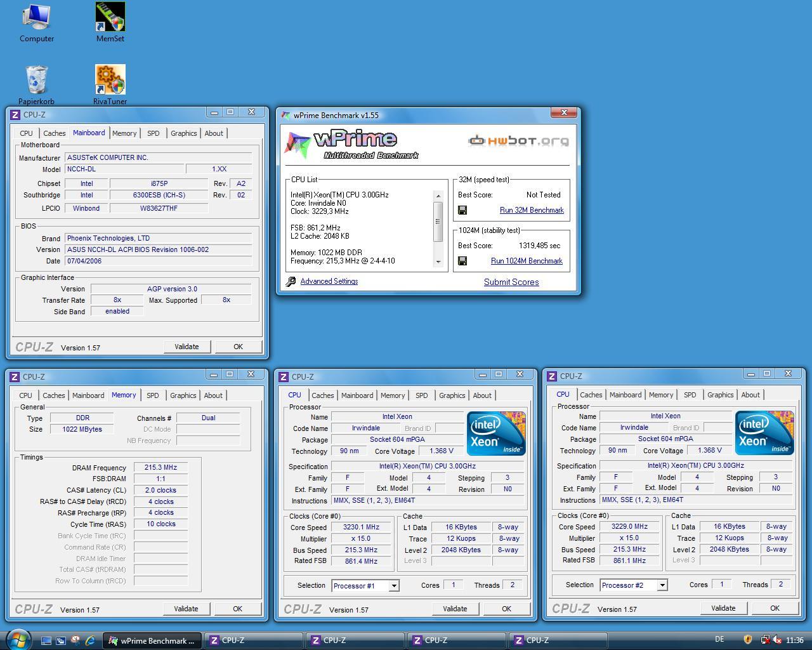Click the W83627THF LPCIO value

(159, 208)
